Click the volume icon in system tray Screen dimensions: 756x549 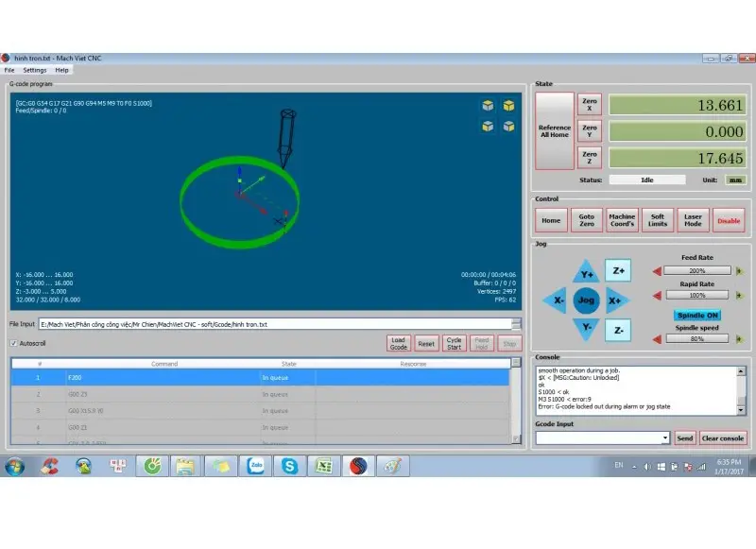(x=647, y=467)
